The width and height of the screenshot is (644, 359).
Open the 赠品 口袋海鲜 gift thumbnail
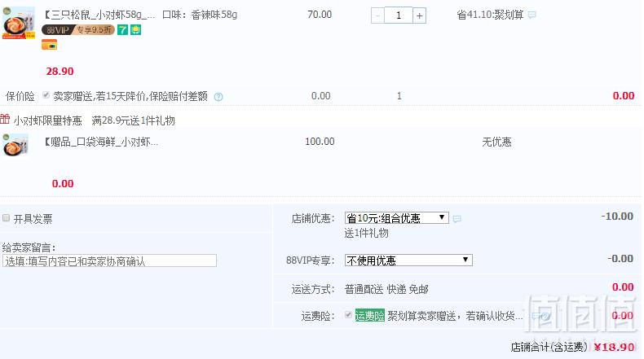[x=15, y=145]
